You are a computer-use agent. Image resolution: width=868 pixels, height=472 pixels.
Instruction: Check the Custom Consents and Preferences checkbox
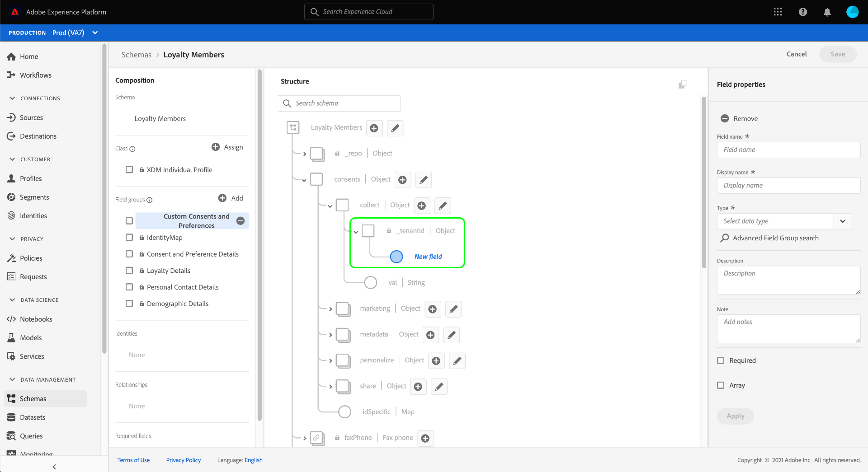129,221
